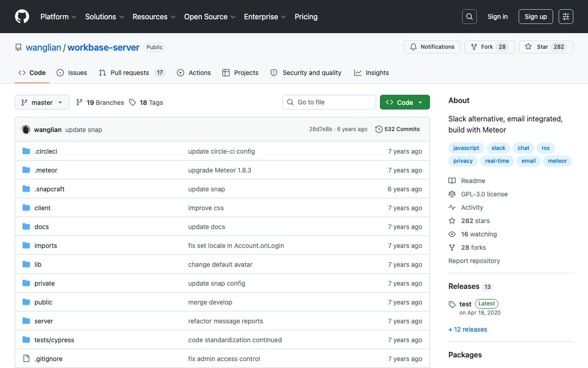The width and height of the screenshot is (588, 368).
Task: Star the repository with the star icon
Action: pos(528,47)
